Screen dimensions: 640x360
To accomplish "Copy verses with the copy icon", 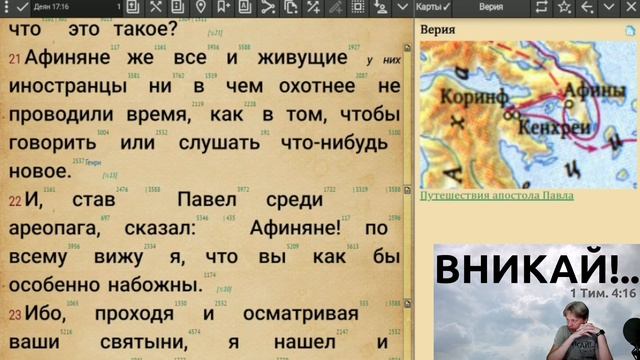I will (x=291, y=7).
